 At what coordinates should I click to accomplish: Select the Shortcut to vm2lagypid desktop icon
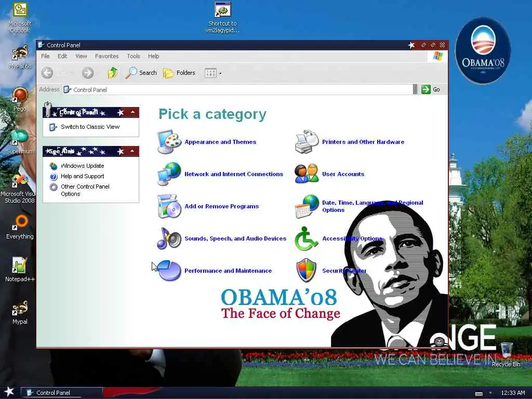coord(222,18)
